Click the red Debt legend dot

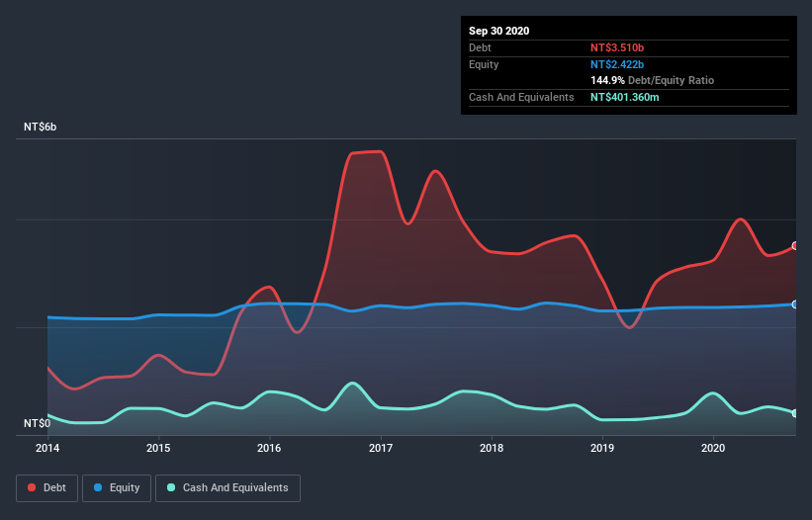tap(32, 487)
